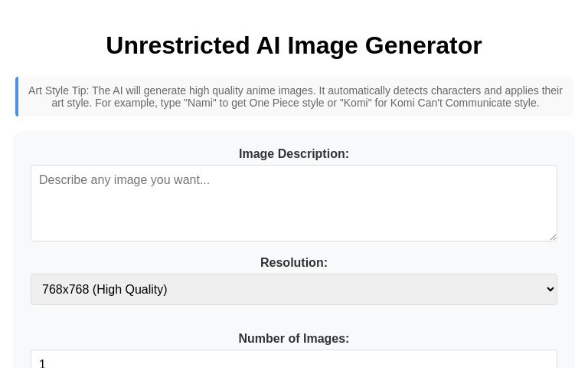Click empty area inside the gray form panel
This screenshot has height=368, width=588.
point(294,319)
